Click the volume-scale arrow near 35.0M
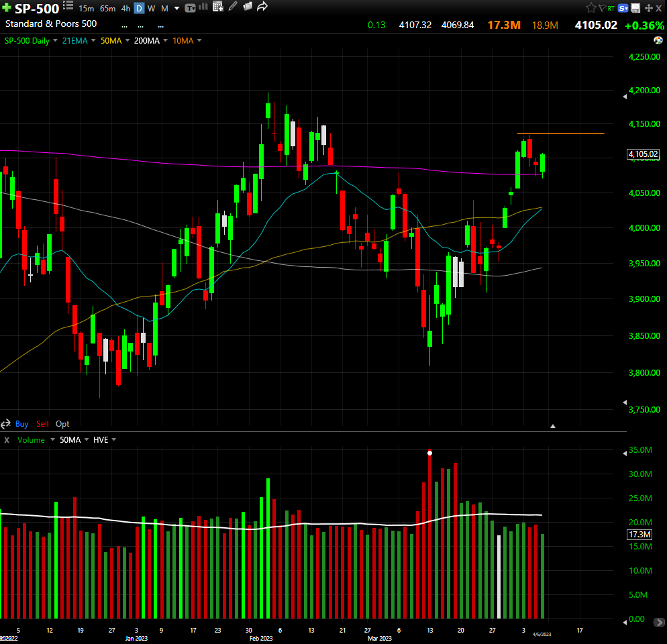The height and width of the screenshot is (644, 667). pyautogui.click(x=625, y=453)
